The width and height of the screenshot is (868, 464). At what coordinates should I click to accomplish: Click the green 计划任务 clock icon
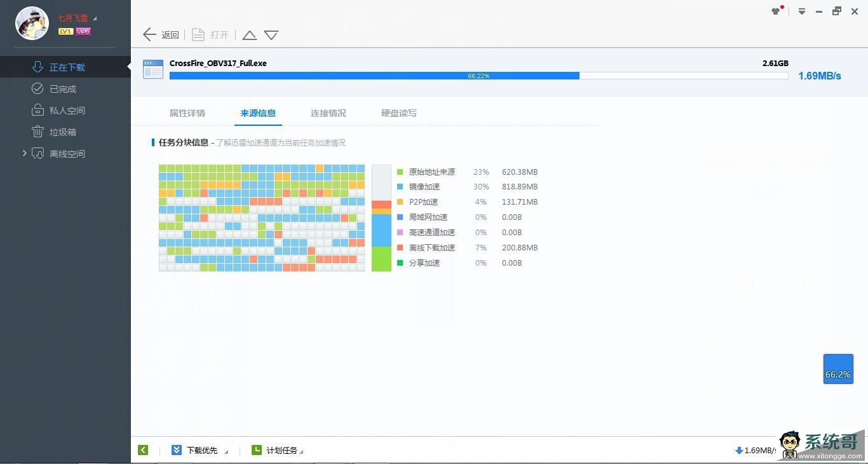257,450
